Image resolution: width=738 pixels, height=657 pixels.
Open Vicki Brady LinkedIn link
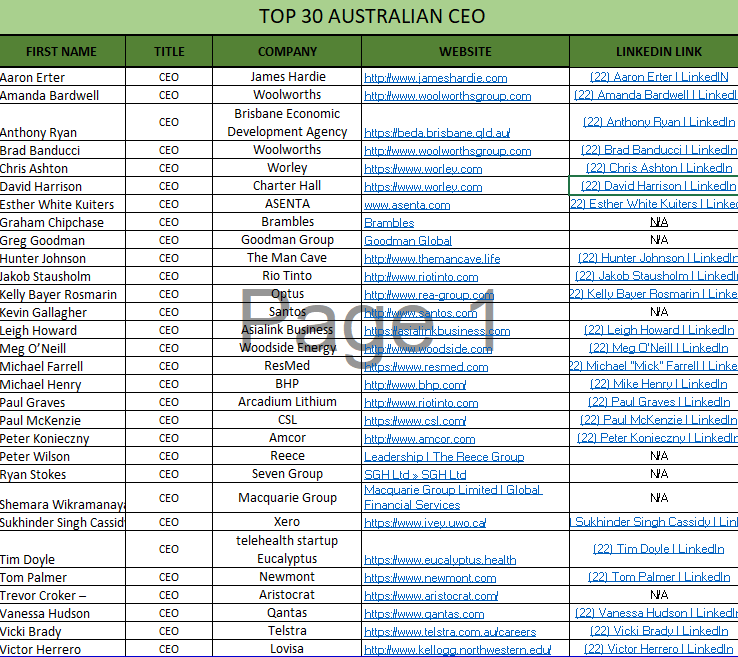click(x=659, y=631)
